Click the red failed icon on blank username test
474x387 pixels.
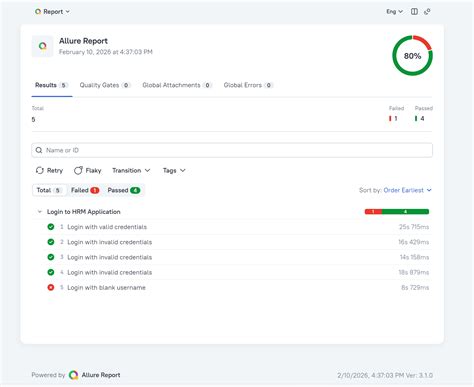(x=51, y=287)
